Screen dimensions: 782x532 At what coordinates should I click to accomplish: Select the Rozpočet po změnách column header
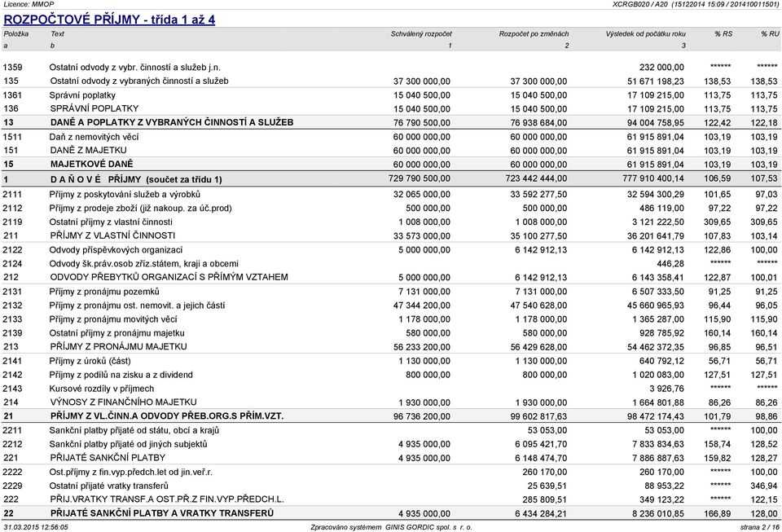pyautogui.click(x=534, y=34)
